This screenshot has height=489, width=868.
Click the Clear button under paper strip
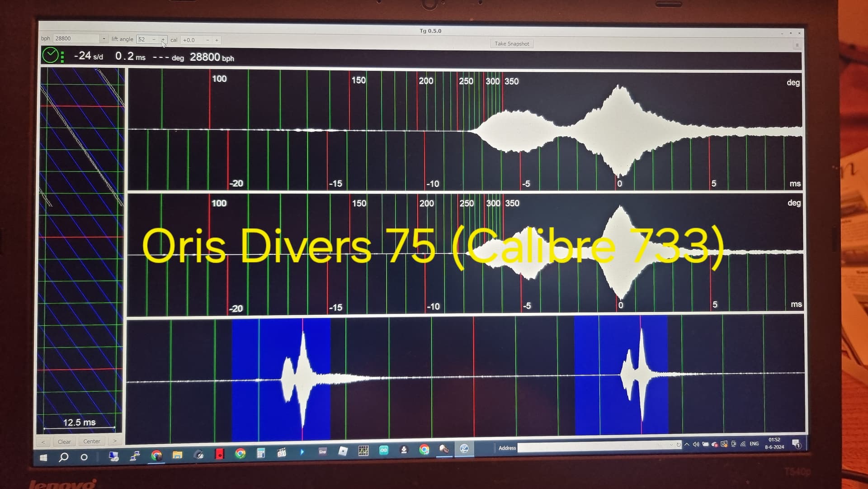64,442
